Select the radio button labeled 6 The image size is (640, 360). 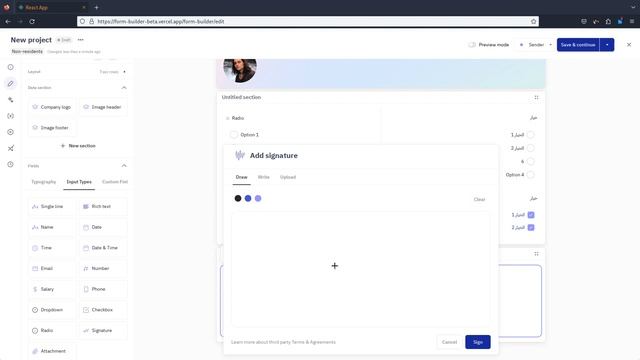click(530, 161)
